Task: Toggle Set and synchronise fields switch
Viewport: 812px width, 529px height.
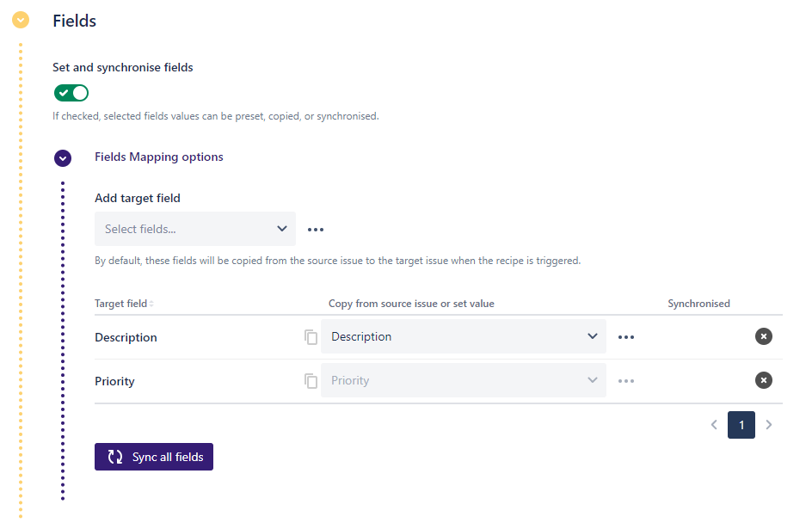Action: 71,93
